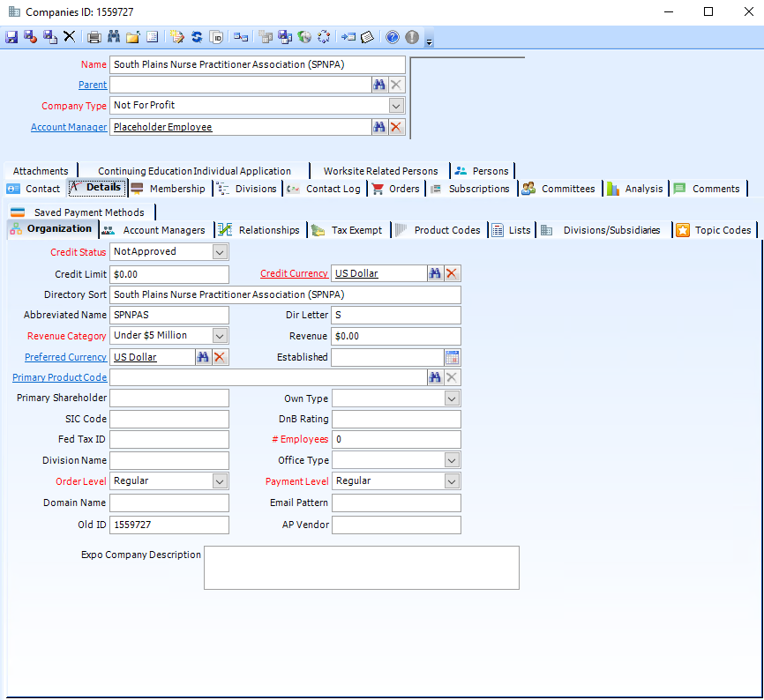Viewport: 764px width, 700px height.
Task: Click the search icon beside Credit Currency
Action: pos(435,273)
